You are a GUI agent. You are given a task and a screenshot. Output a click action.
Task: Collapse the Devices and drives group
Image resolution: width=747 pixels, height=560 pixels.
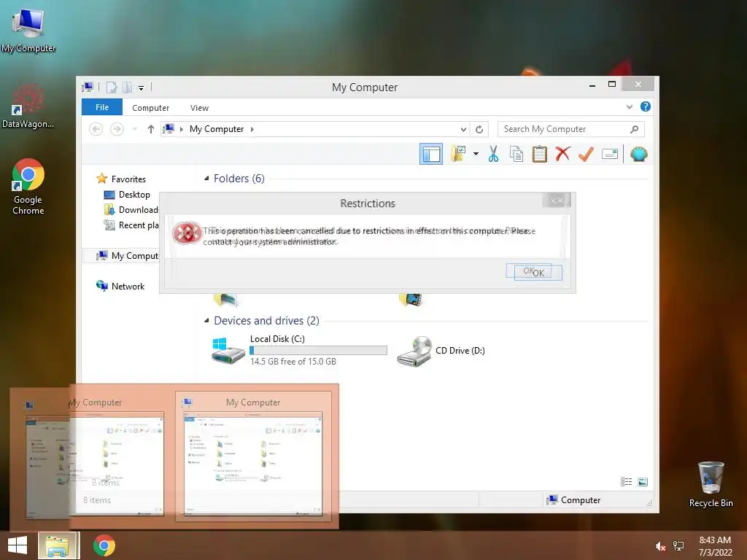(206, 321)
